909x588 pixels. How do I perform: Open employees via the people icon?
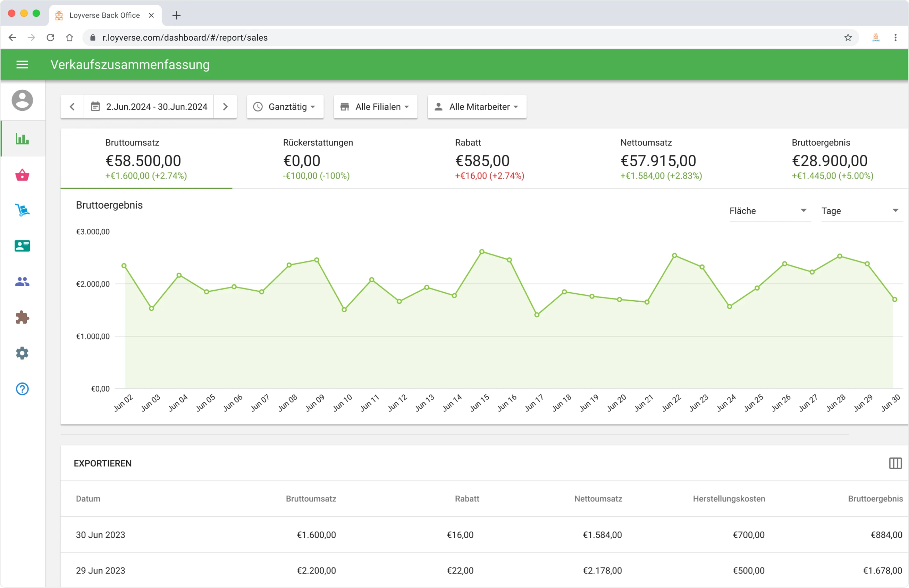tap(22, 282)
